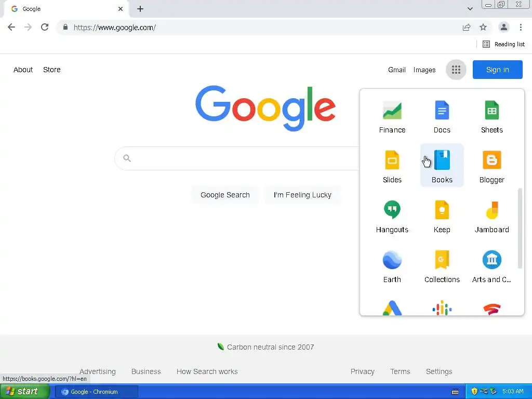Close the Google tab
This screenshot has height=399, width=532.
(121, 9)
